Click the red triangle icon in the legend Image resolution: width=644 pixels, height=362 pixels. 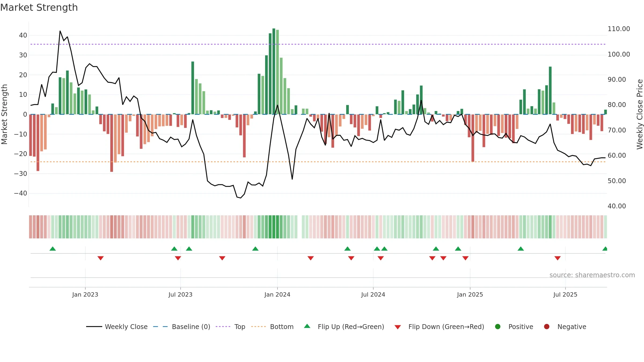(x=398, y=327)
